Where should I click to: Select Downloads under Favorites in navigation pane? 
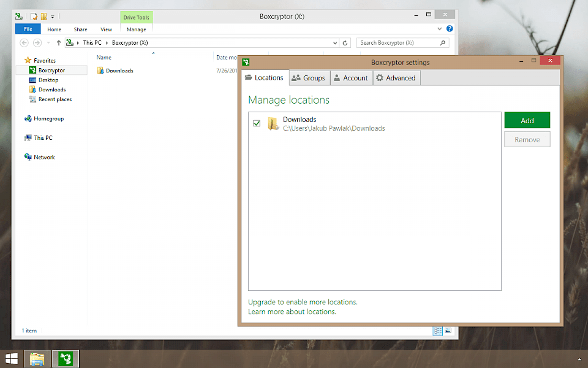pyautogui.click(x=52, y=90)
